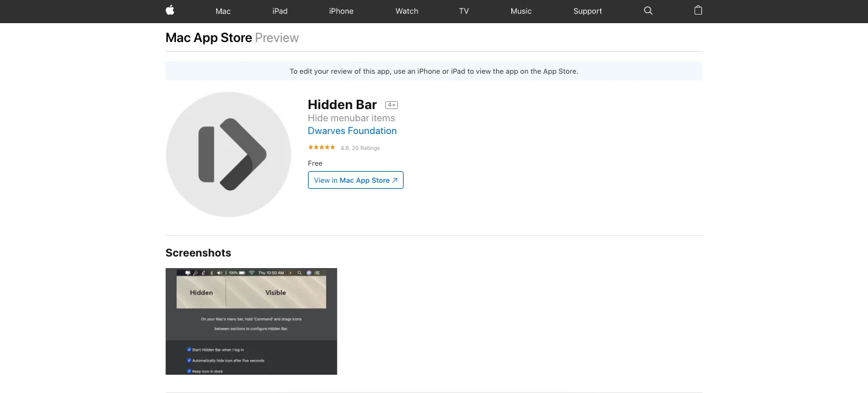Image resolution: width=868 pixels, height=393 pixels.
Task: Click the Hidden Bar app title
Action: 343,105
